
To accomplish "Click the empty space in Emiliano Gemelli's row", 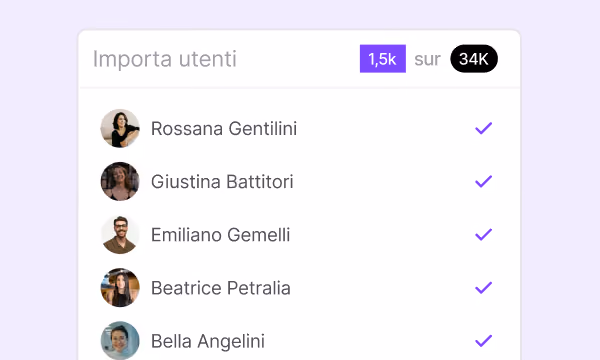I will pyautogui.click(x=382, y=235).
